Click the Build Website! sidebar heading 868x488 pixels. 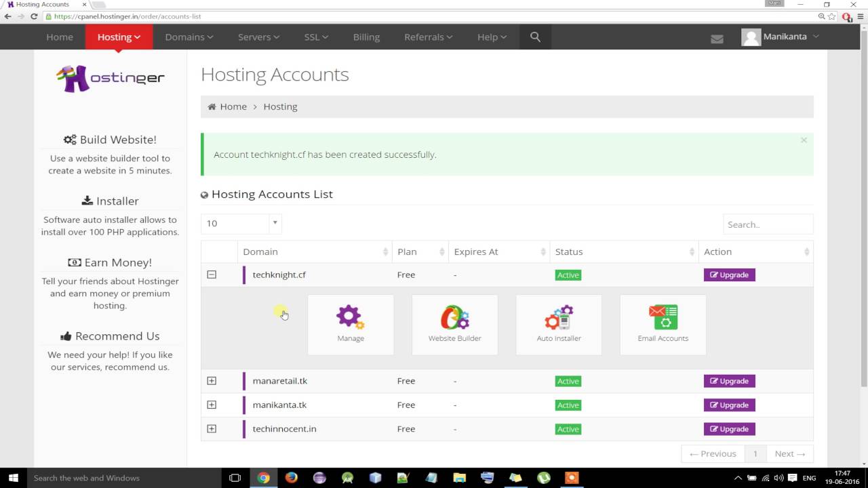110,140
